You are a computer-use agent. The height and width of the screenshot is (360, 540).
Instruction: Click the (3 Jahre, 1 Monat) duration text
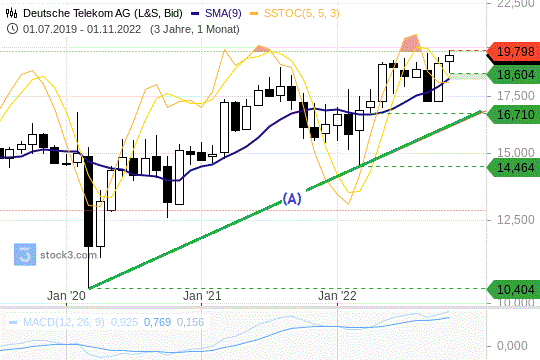tap(195, 29)
